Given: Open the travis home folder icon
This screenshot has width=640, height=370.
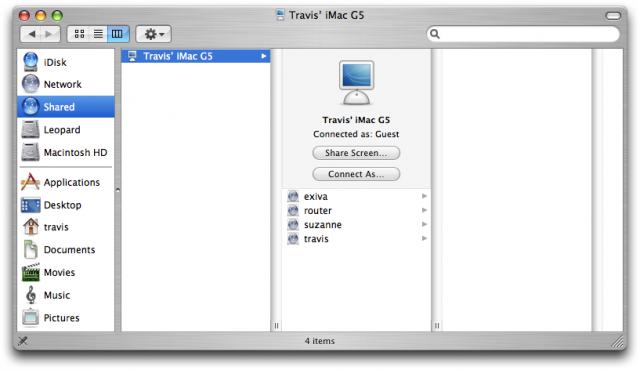Looking at the screenshot, I should (31, 227).
